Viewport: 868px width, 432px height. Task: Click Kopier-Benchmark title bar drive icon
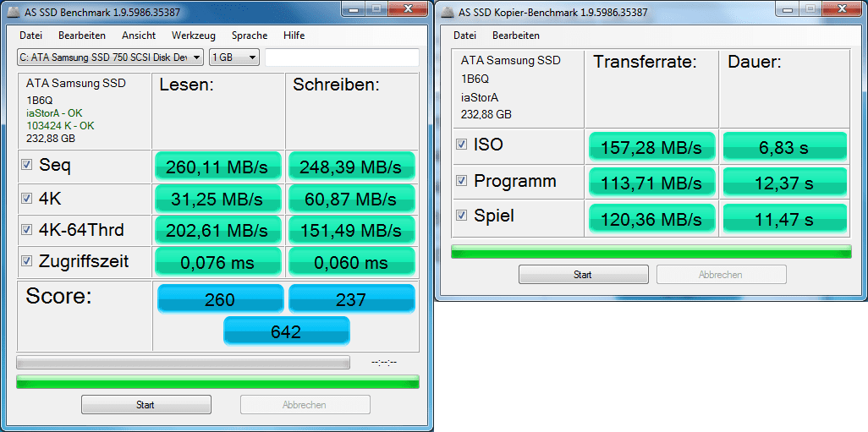(446, 11)
